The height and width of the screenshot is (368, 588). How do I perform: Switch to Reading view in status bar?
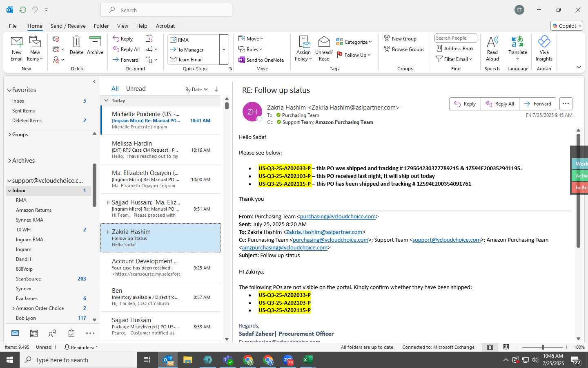point(506,347)
